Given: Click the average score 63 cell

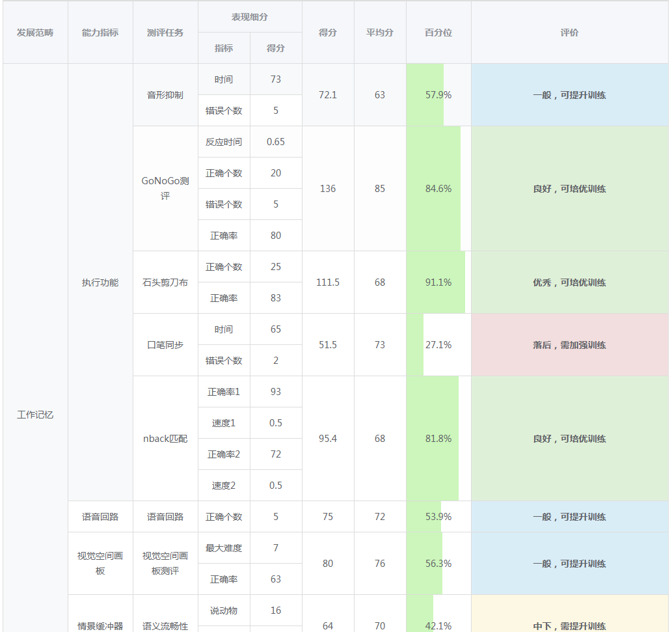Looking at the screenshot, I should click(380, 95).
